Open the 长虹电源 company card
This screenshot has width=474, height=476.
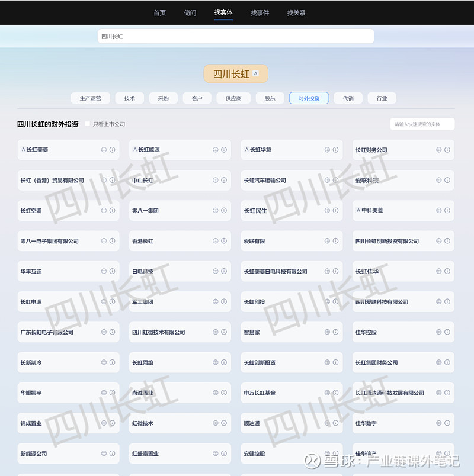(x=68, y=301)
